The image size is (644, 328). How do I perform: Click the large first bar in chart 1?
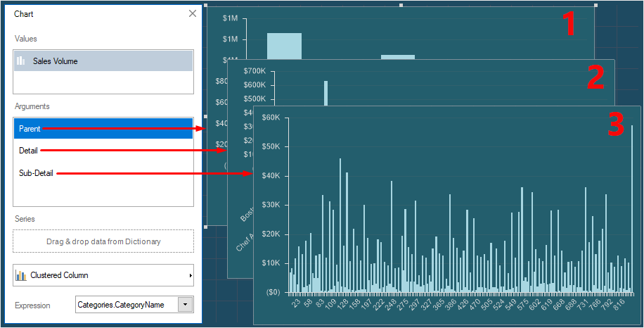click(284, 45)
